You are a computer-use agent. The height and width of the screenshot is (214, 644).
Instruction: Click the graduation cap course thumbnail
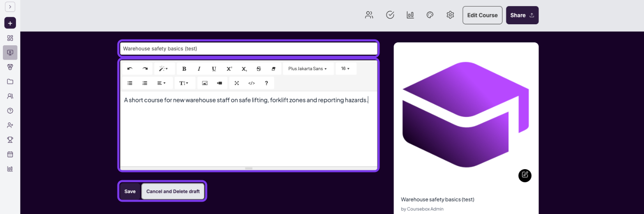pos(466,114)
